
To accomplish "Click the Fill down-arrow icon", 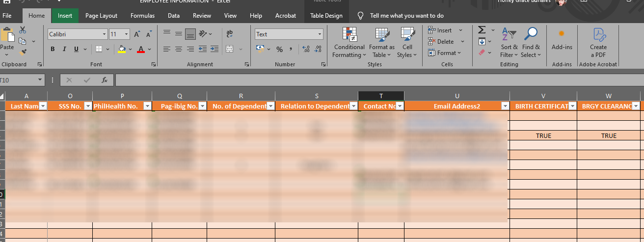I will (x=482, y=41).
